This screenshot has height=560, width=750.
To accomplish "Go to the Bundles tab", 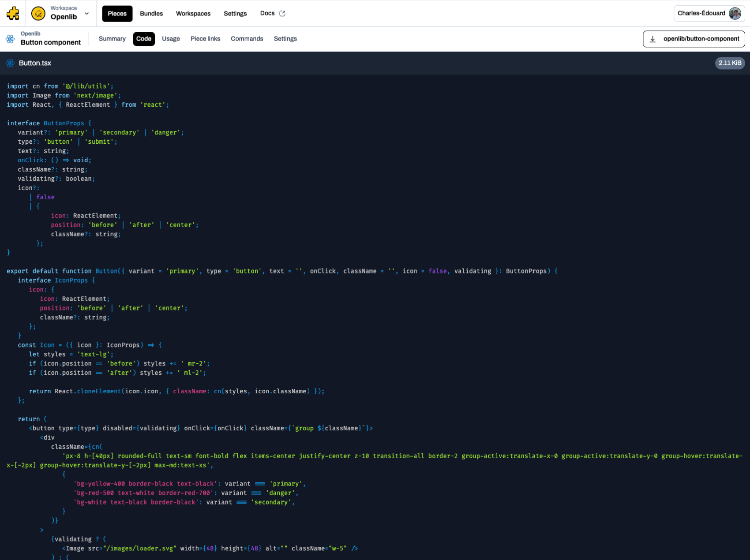I will (151, 13).
